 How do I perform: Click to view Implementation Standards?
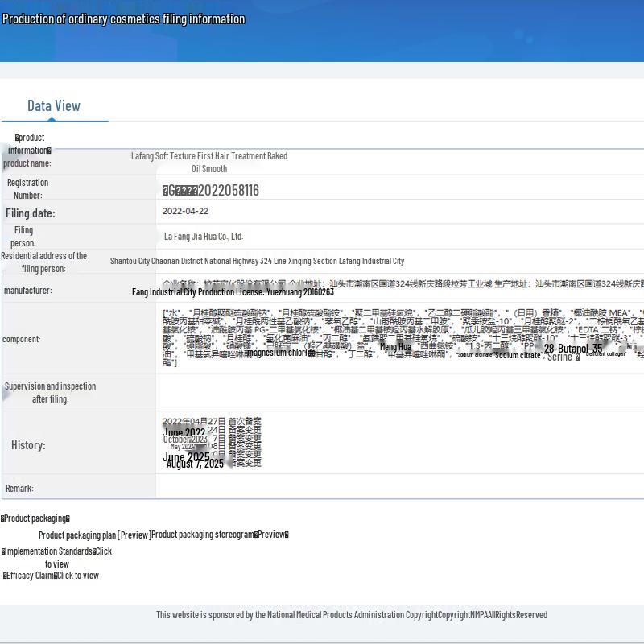click(x=101, y=551)
